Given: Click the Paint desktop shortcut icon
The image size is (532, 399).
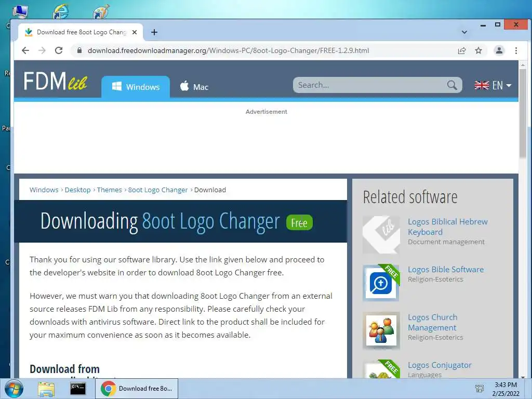Looking at the screenshot, I should coord(101,11).
